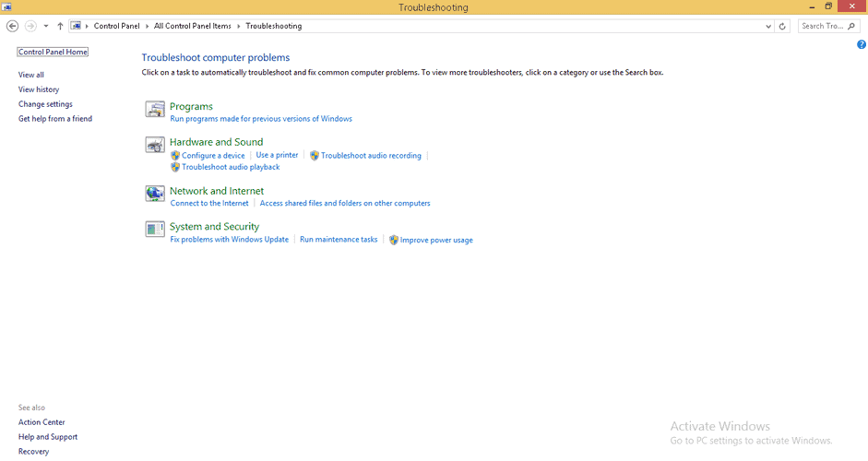868x461 pixels.
Task: Click shield icon beside Improve power usage
Action: [x=394, y=241]
